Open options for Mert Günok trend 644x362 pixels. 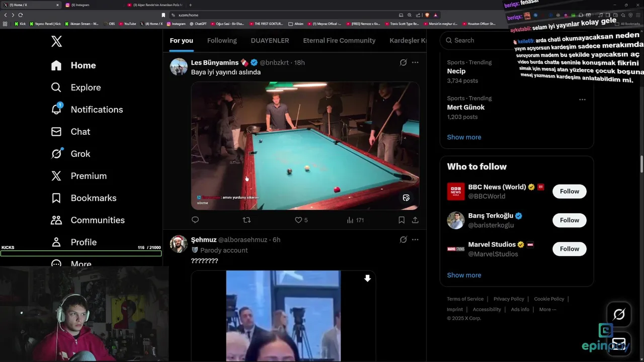tap(582, 100)
